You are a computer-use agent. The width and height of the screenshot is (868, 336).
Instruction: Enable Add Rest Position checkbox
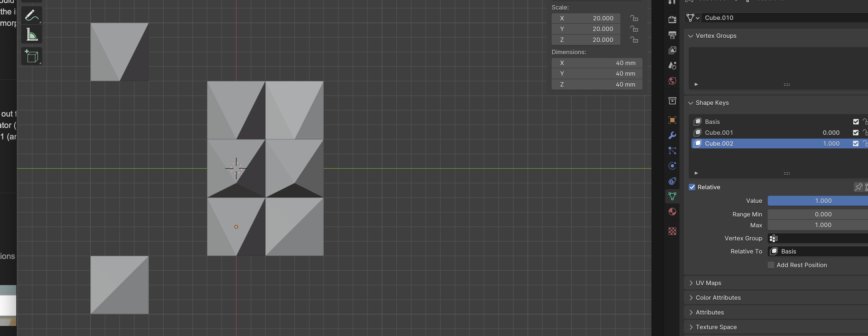pyautogui.click(x=771, y=265)
